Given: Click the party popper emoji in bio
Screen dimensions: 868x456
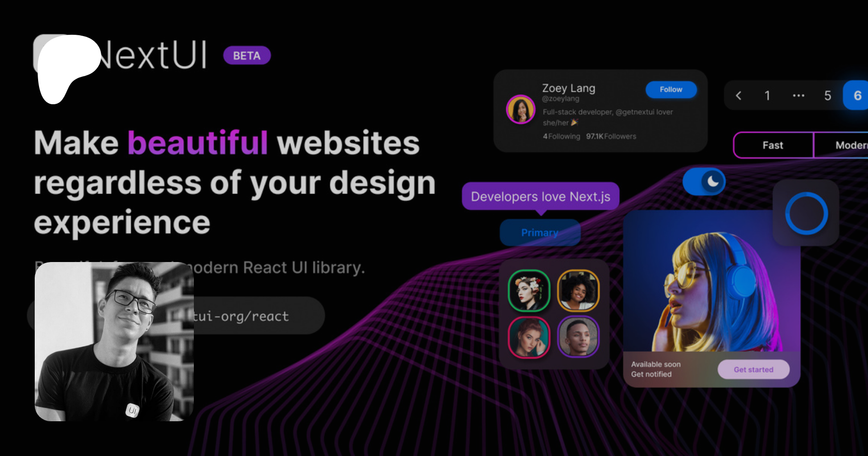Looking at the screenshot, I should tap(574, 123).
